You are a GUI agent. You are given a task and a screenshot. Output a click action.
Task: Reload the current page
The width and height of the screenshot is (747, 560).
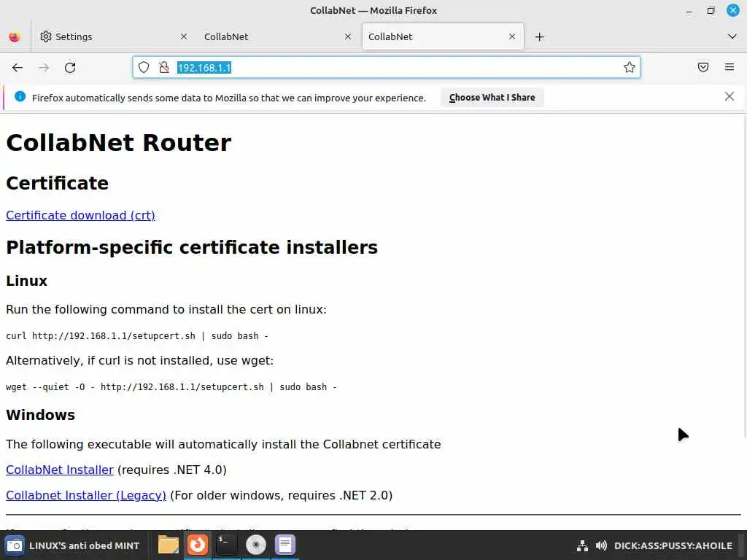tap(70, 68)
